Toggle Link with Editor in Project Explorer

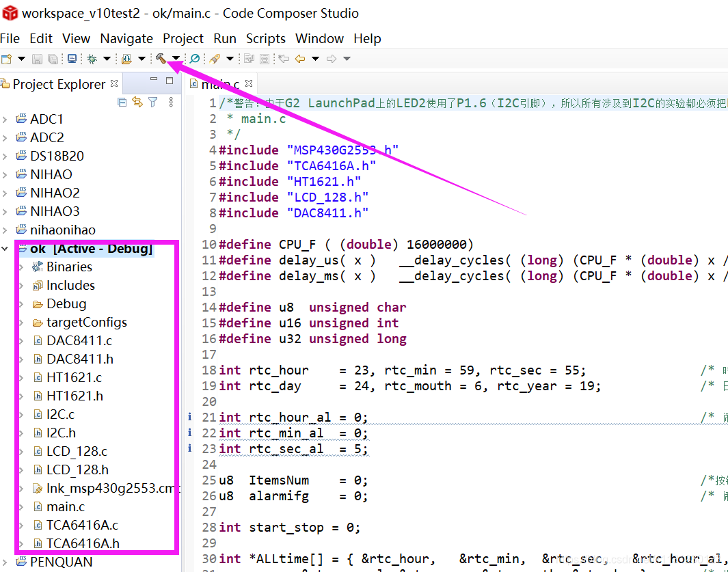pos(137,102)
